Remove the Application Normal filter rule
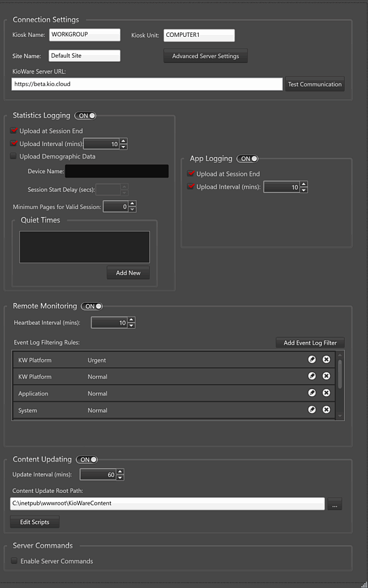The width and height of the screenshot is (368, 588). [326, 393]
